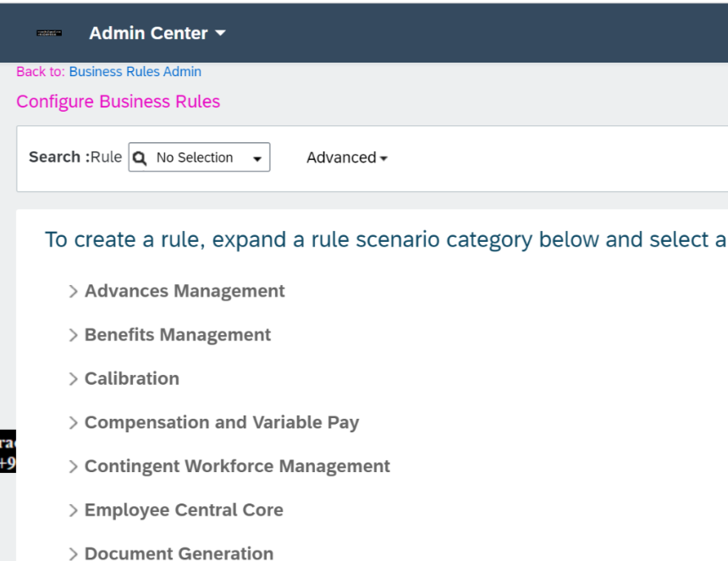Open the Advanced search options menu
The image size is (728, 561).
coord(347,157)
